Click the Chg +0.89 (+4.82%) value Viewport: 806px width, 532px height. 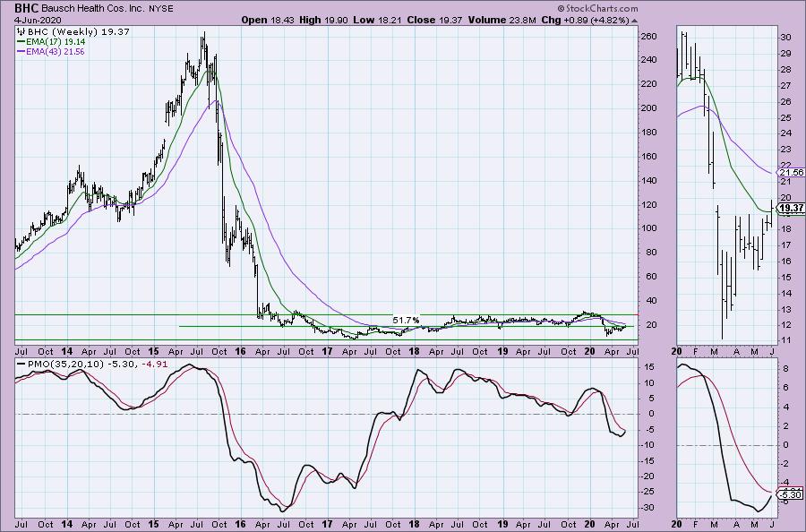[x=586, y=20]
